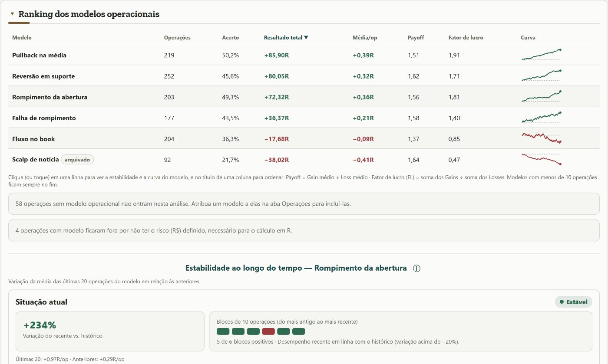The height and width of the screenshot is (364, 608).
Task: Sort the table by Modelo column
Action: tap(22, 38)
